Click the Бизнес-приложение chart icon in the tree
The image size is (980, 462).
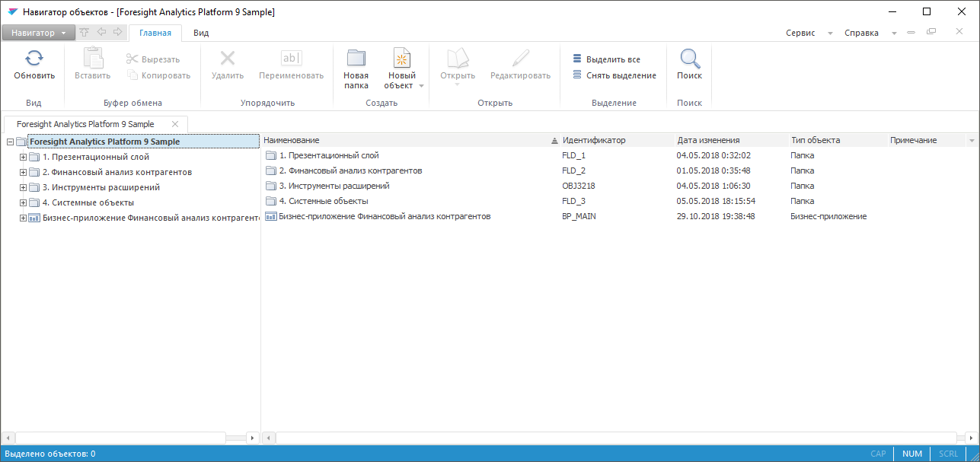(x=34, y=218)
